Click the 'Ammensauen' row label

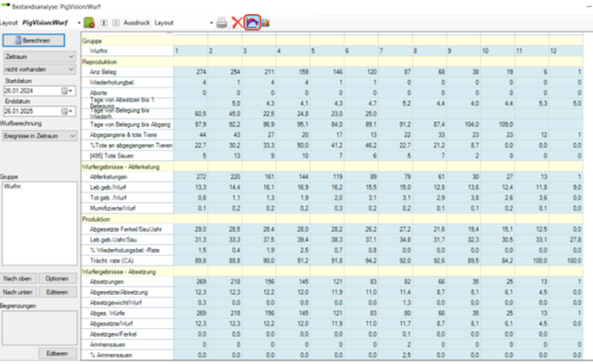coord(107,344)
